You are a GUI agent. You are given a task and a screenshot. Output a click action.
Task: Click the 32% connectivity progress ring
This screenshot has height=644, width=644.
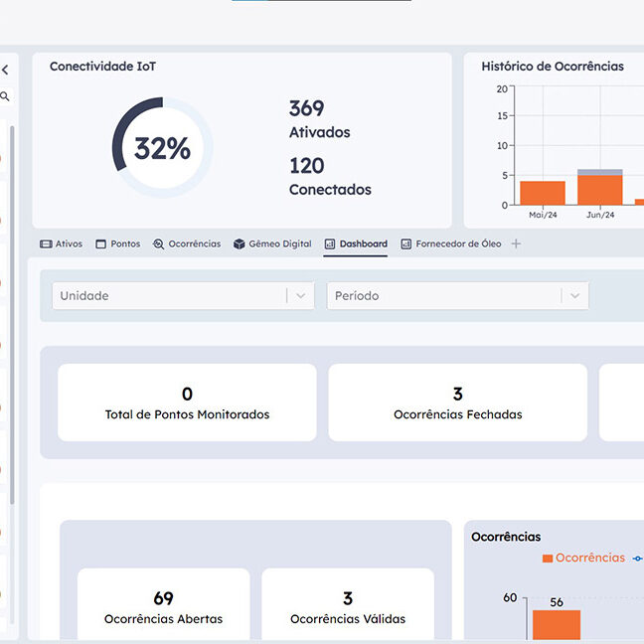[162, 148]
